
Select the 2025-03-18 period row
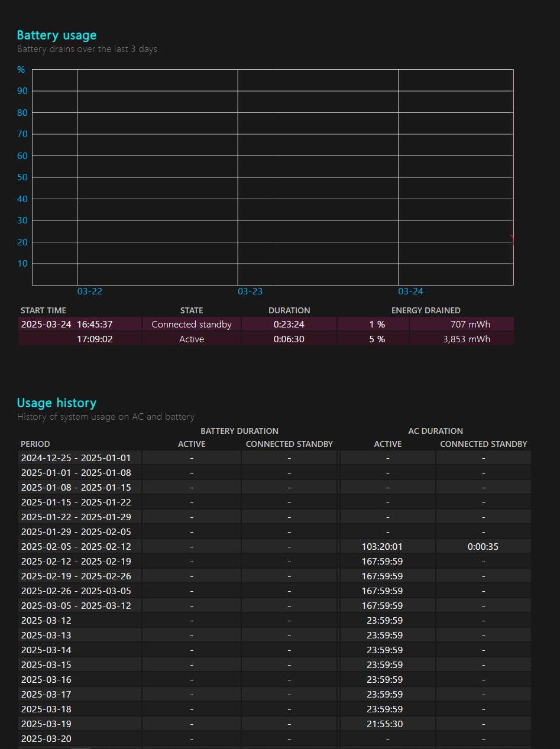point(274,709)
